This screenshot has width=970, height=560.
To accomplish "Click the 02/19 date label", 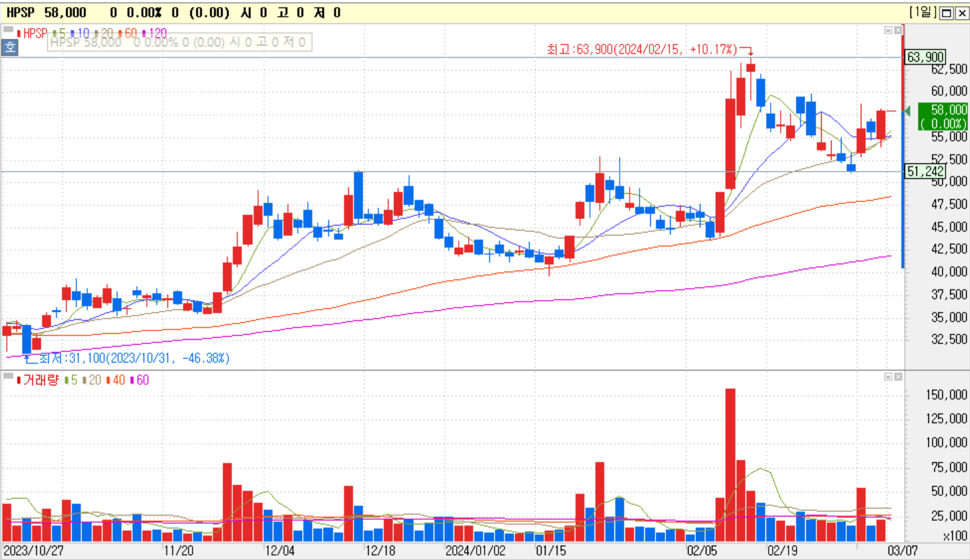I will click(x=782, y=551).
